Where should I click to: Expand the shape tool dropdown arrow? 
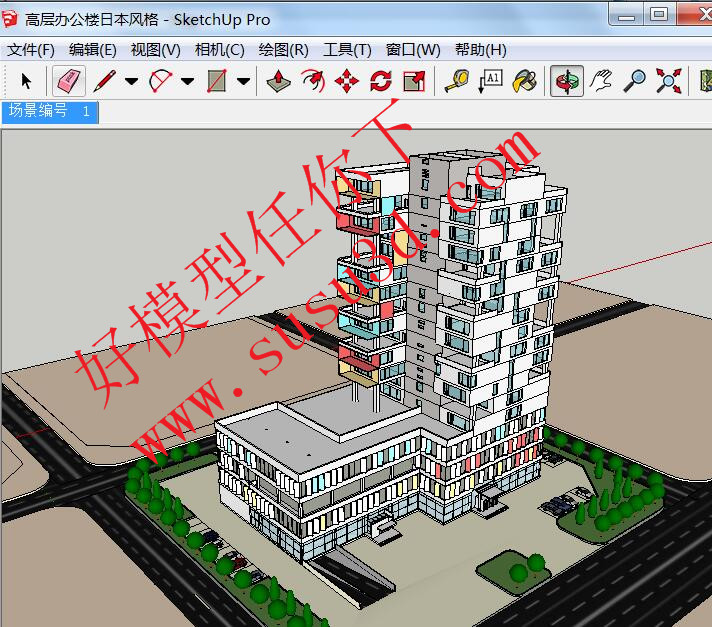(244, 82)
